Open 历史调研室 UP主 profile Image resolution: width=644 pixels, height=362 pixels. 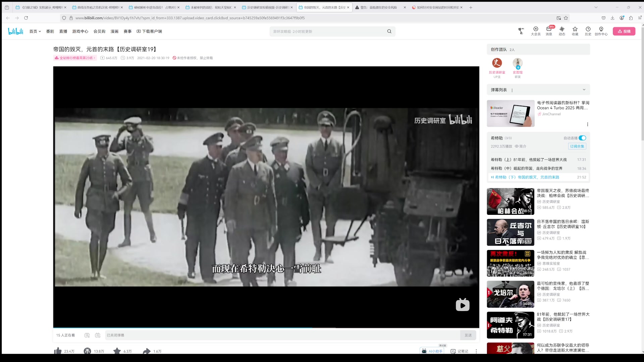pyautogui.click(x=497, y=67)
